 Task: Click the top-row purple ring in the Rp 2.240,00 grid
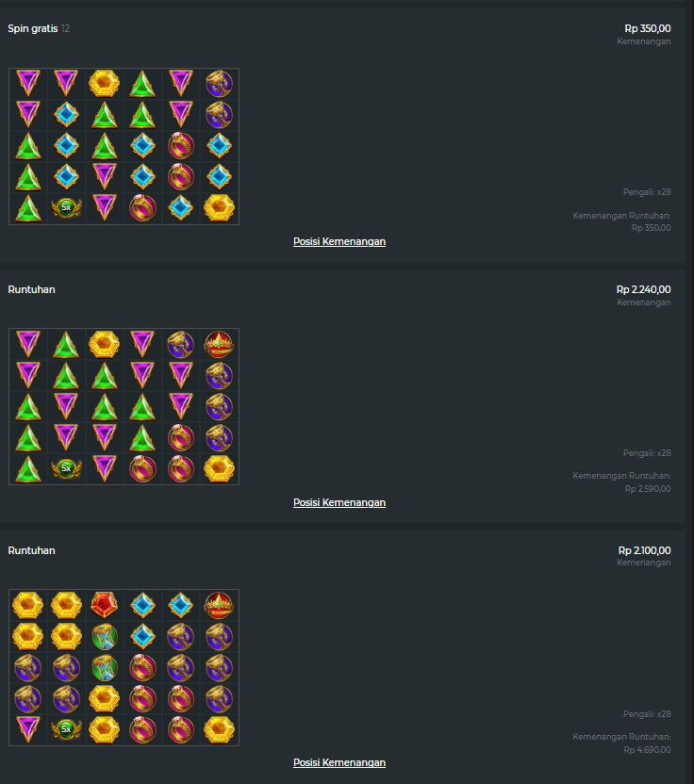(x=181, y=345)
